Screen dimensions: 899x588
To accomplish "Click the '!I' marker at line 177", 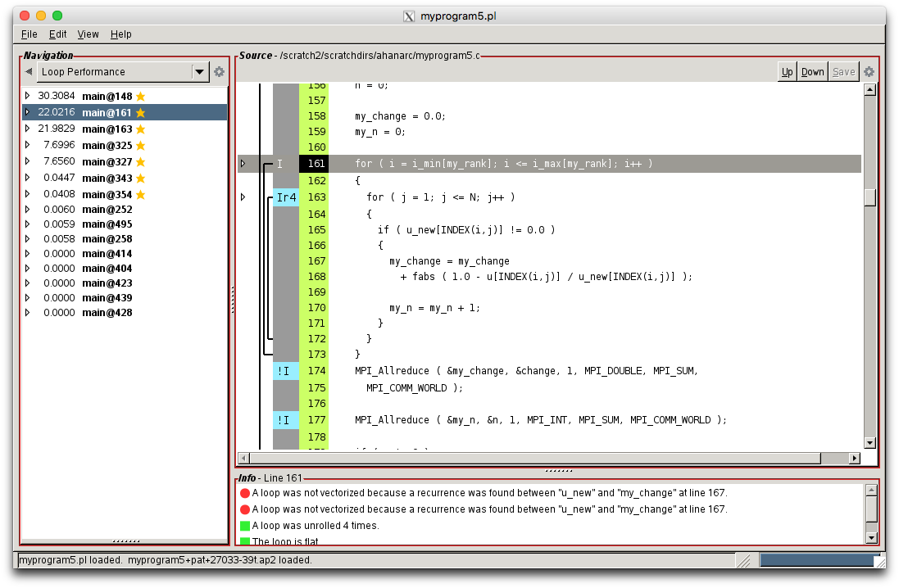I will tap(284, 419).
